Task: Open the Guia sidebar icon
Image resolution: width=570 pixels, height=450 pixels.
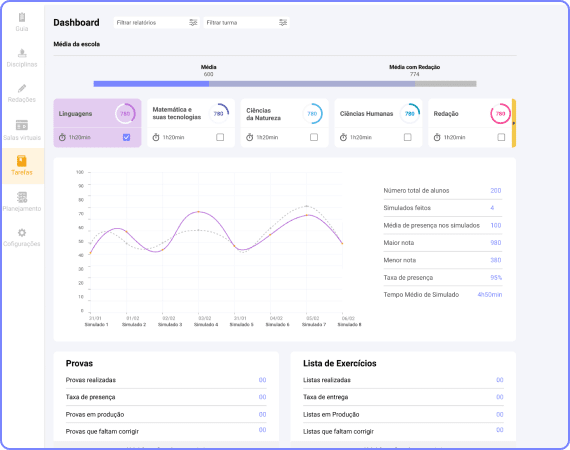Action: pos(22,17)
